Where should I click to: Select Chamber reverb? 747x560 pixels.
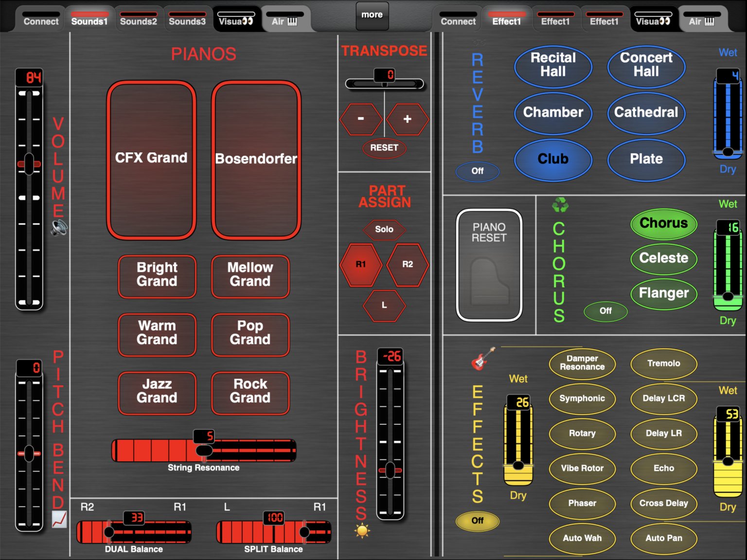click(x=553, y=112)
